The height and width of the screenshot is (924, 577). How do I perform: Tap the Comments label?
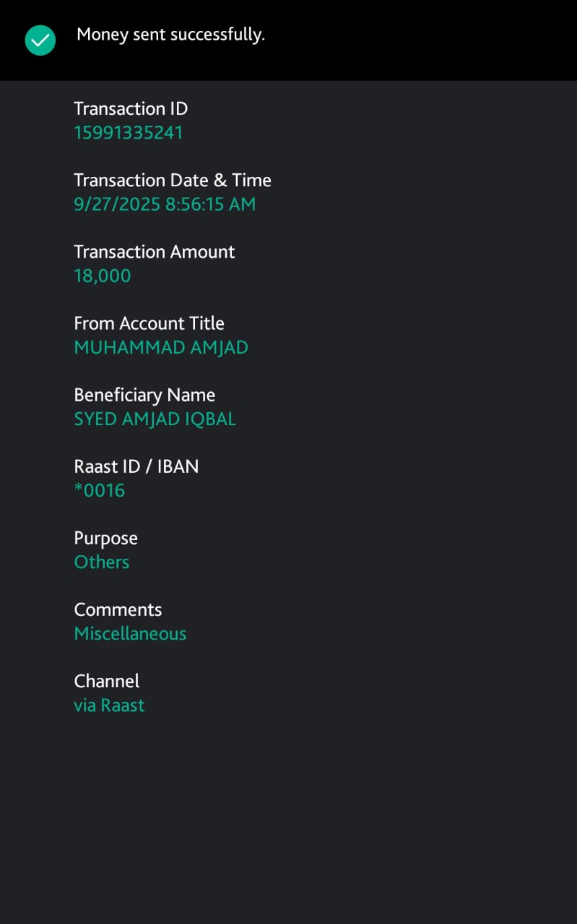(118, 610)
